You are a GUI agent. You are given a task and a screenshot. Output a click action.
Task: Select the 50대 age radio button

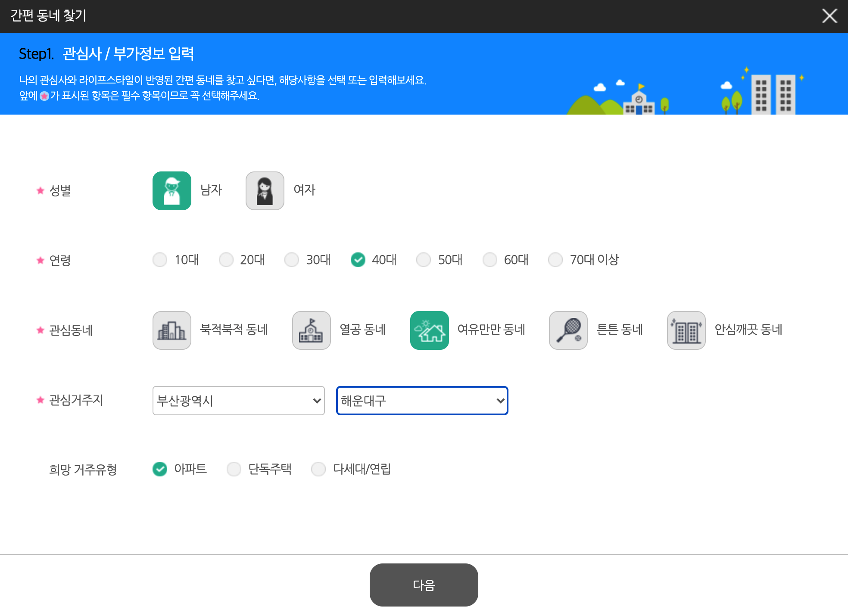coord(424,260)
